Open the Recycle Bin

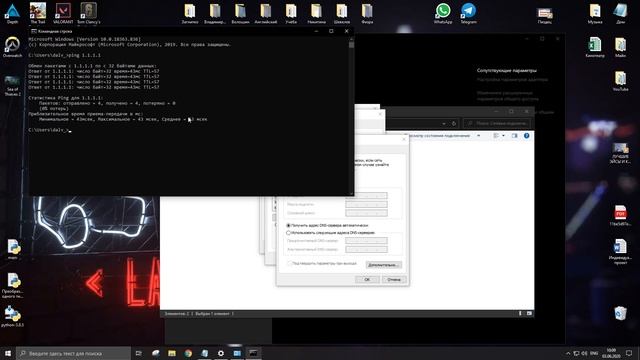[620, 313]
